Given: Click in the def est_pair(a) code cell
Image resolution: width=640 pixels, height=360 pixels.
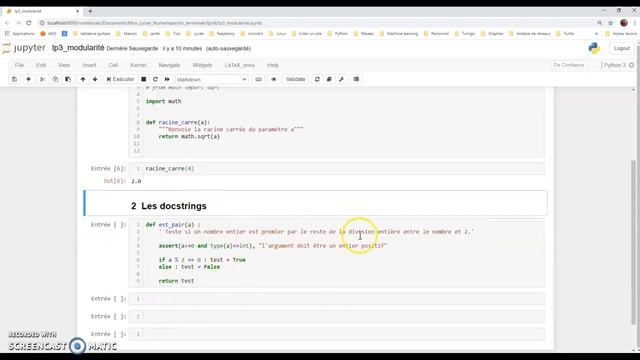Looking at the screenshot, I should (x=337, y=253).
